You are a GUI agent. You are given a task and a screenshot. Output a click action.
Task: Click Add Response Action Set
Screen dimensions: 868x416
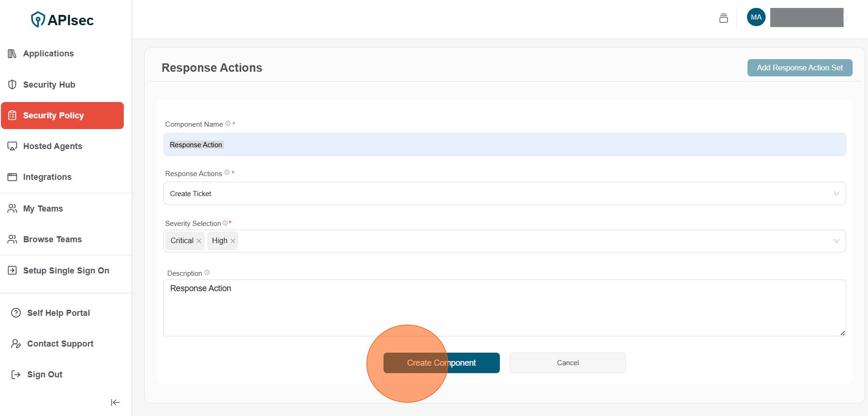click(799, 68)
